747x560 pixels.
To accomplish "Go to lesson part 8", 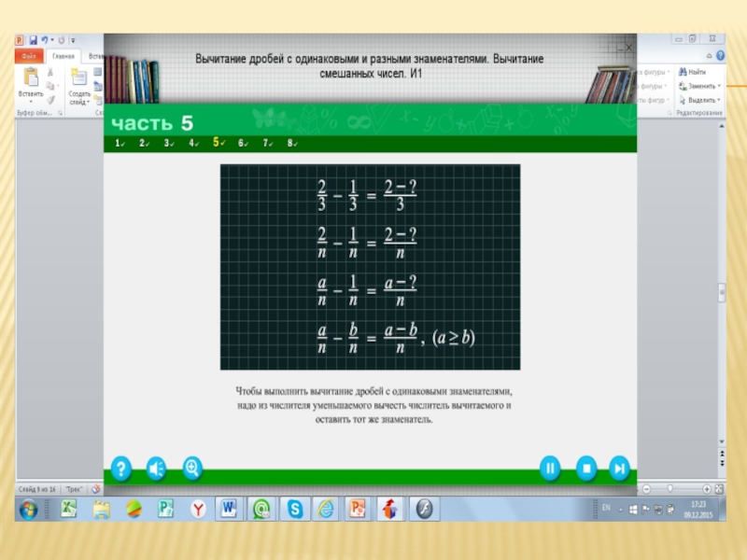I will click(x=292, y=143).
